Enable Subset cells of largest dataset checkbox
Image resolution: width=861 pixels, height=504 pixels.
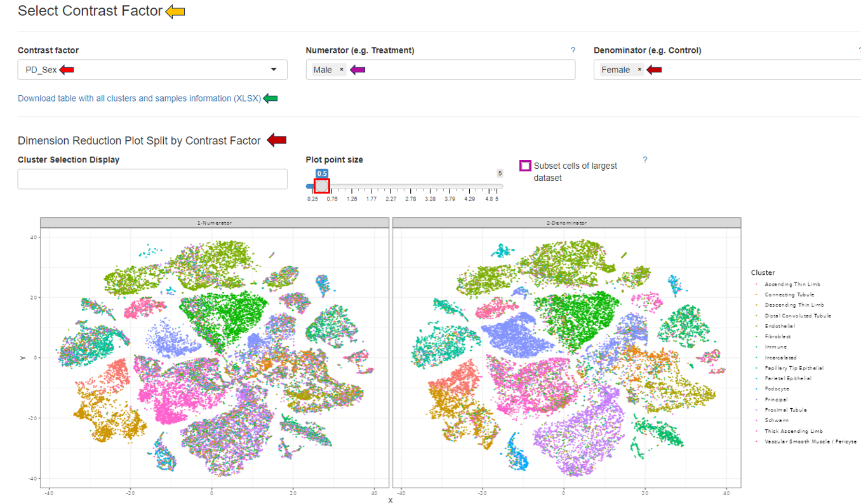(x=525, y=166)
